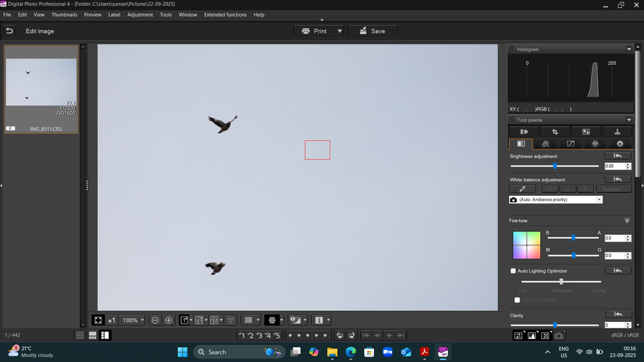Collapse the Fine-tune section
This screenshot has height=362, width=644.
coord(627,220)
